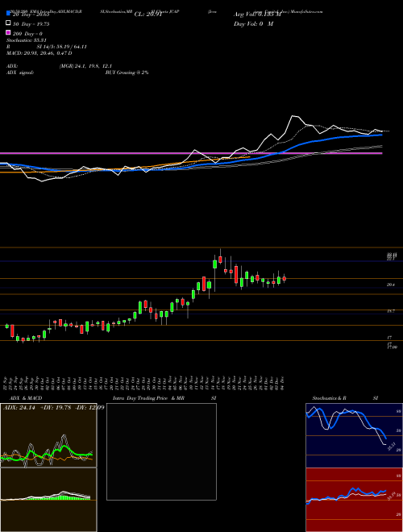
Task: Open the MACD histogram chart thumbnail
Action: (48, 500)
